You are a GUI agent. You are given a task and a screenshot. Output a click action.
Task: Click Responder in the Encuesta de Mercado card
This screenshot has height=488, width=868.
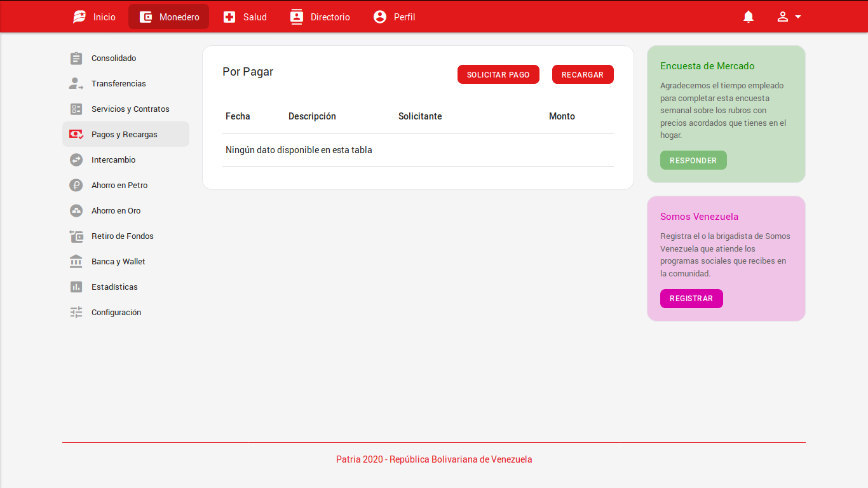pos(693,161)
